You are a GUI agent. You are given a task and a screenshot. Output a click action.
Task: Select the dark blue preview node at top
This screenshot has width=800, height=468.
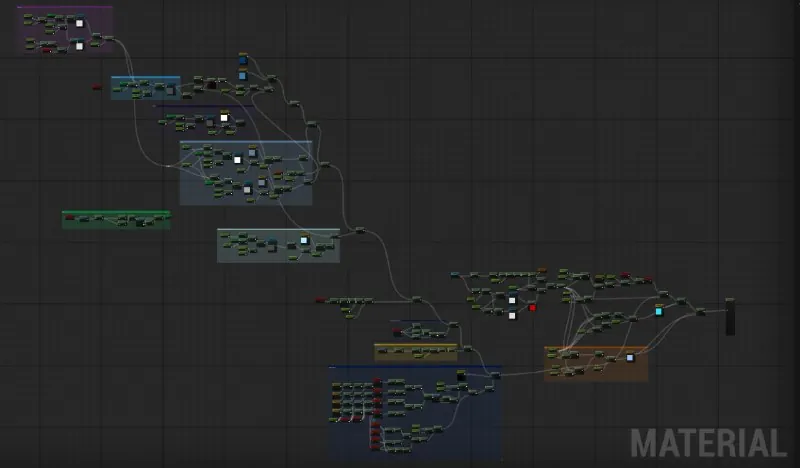click(243, 59)
